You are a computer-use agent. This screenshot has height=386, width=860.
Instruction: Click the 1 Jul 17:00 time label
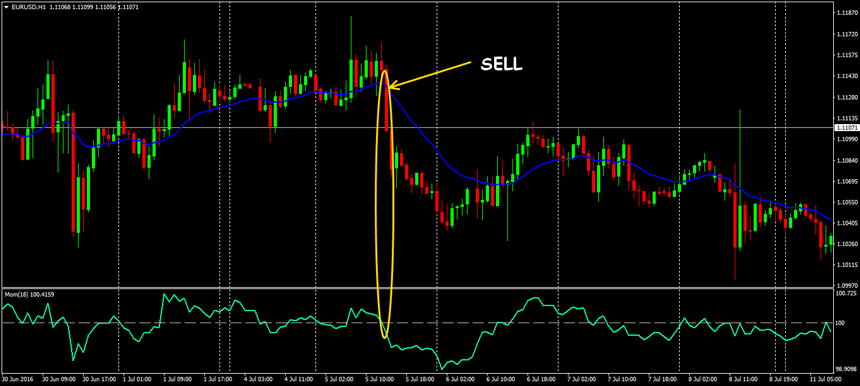pos(218,378)
